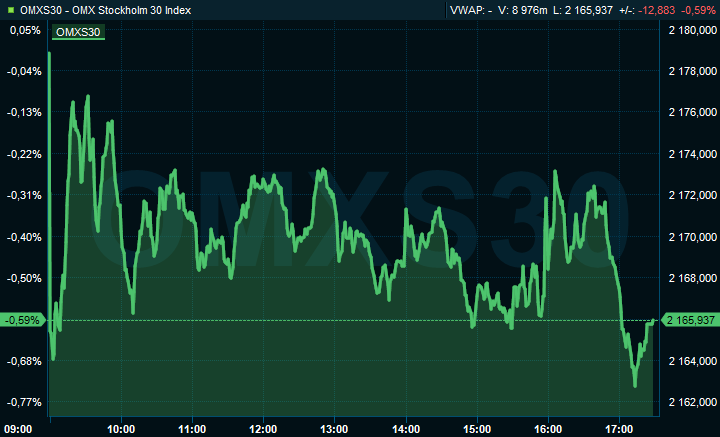This screenshot has height=437, width=720.
Task: Click the 2 178,000 price label
Action: (693, 71)
